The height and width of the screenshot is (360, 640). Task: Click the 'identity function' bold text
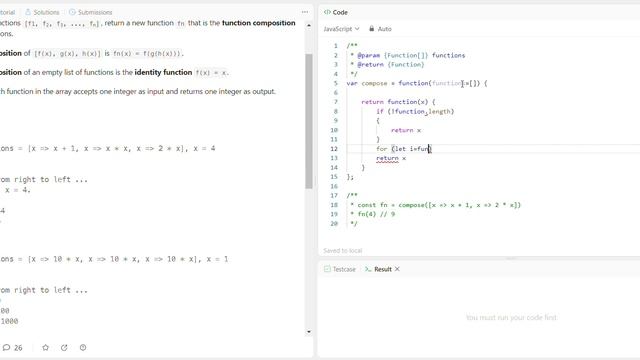click(x=163, y=72)
